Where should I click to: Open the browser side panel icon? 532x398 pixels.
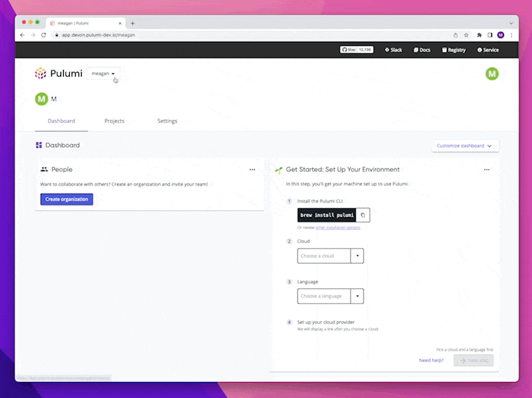[490, 35]
